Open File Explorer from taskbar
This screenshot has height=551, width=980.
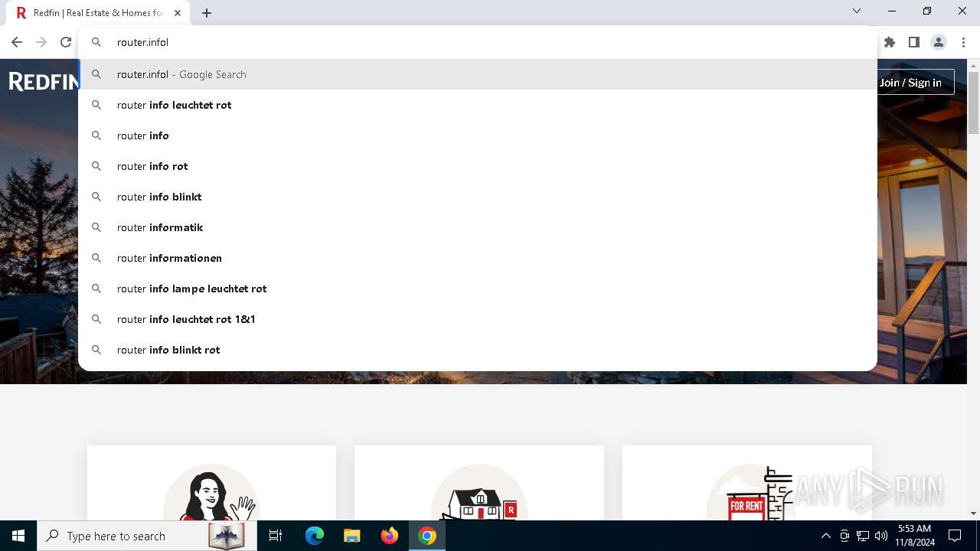pyautogui.click(x=351, y=536)
